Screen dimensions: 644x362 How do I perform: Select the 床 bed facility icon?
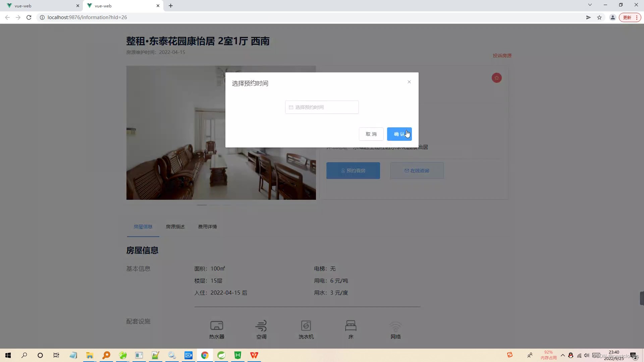point(351,325)
